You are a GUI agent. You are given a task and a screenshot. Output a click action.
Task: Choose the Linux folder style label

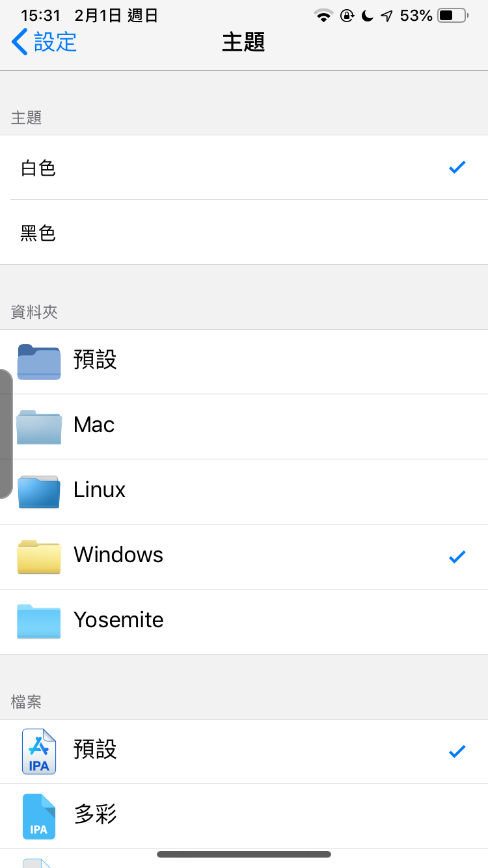(x=100, y=490)
